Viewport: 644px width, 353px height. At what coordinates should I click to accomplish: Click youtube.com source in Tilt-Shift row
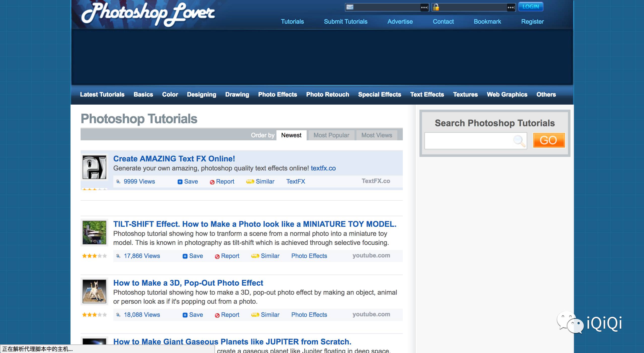[371, 255]
